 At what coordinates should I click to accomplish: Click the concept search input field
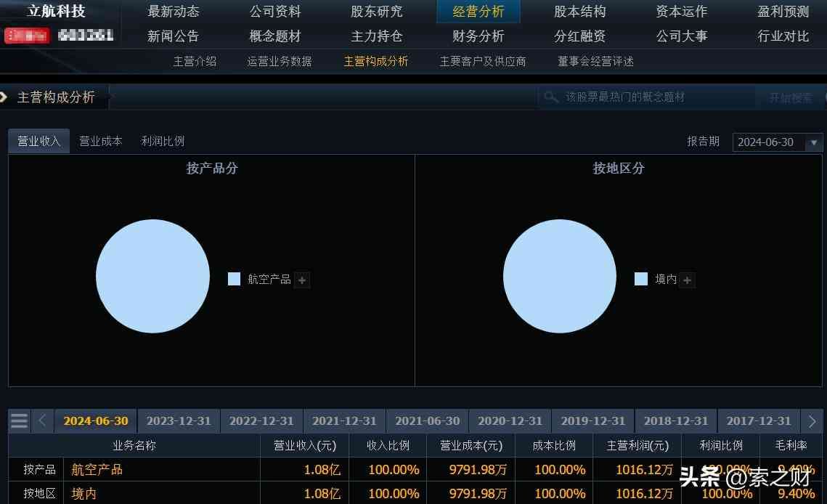pos(653,97)
